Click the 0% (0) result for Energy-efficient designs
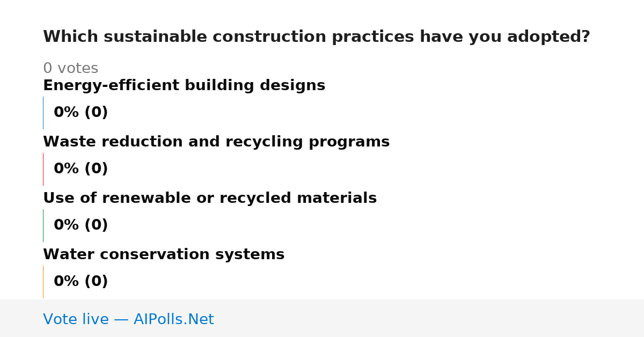This screenshot has height=337, width=644. [x=81, y=113]
